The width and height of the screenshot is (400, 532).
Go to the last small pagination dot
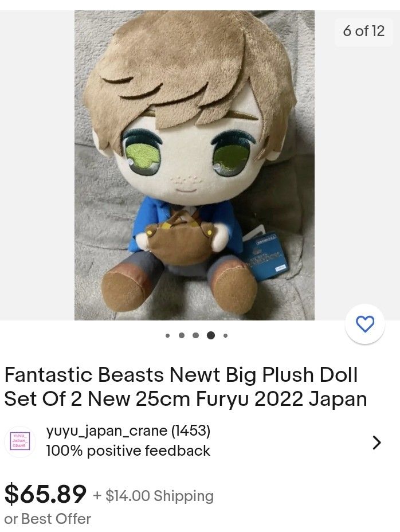(226, 336)
